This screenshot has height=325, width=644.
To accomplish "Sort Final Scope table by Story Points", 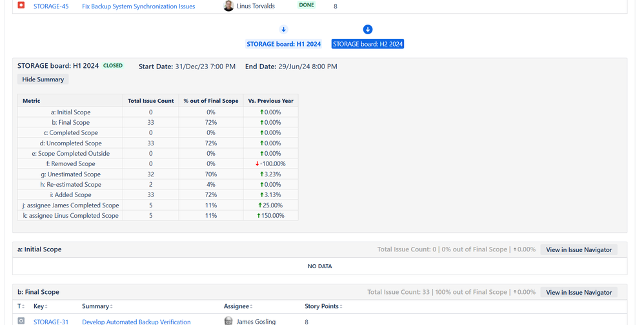I will [324, 306].
